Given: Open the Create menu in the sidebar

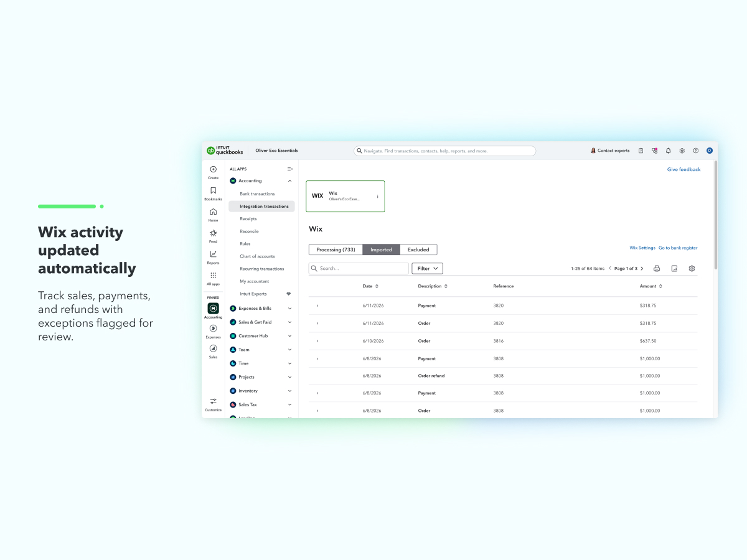Looking at the screenshot, I should [x=214, y=172].
